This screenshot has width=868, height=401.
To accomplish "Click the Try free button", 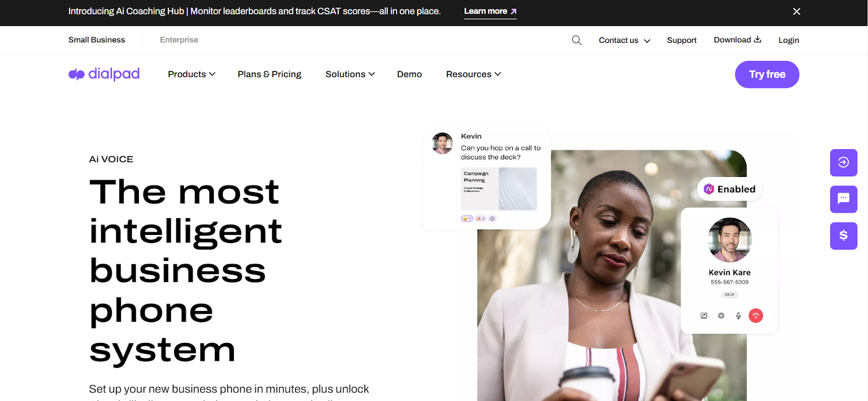I will pyautogui.click(x=767, y=74).
